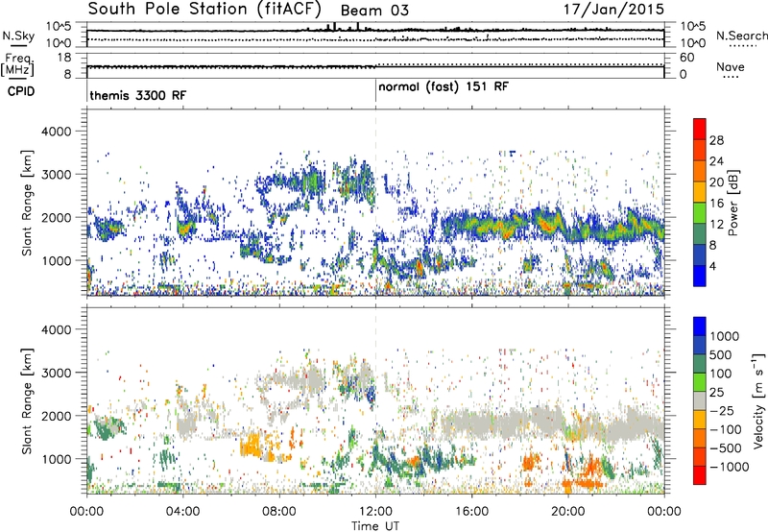Click the velocity panel "Slant Range [km]" label
768x532 pixels.
pyautogui.click(x=27, y=400)
